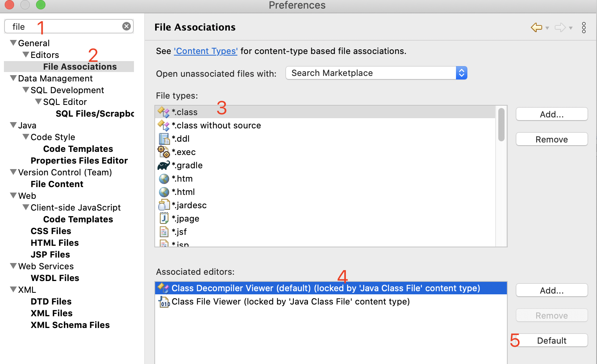Click the Class File Viewer icon

click(165, 301)
